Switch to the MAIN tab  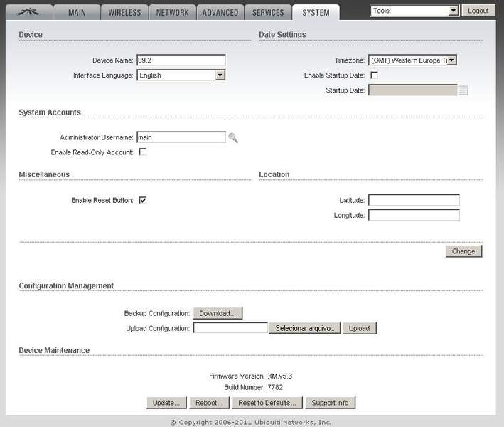[77, 13]
